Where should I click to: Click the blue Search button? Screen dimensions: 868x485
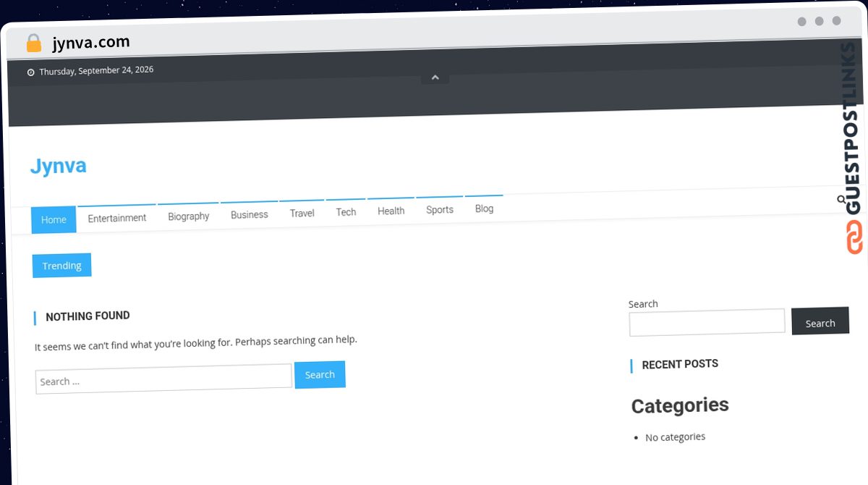320,374
